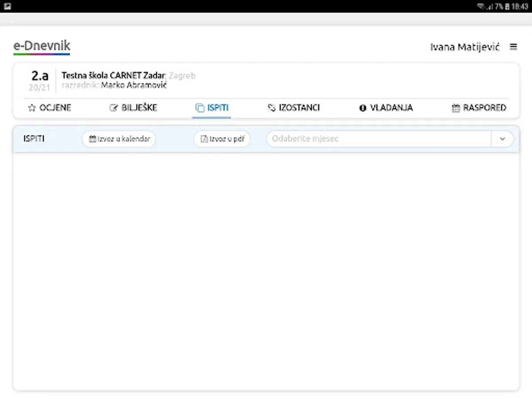Select the 2.a class label
The image size is (532, 399).
click(x=40, y=75)
